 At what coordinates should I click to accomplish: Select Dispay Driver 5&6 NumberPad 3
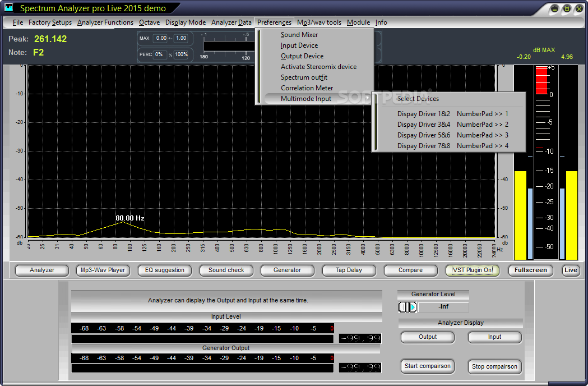(452, 135)
